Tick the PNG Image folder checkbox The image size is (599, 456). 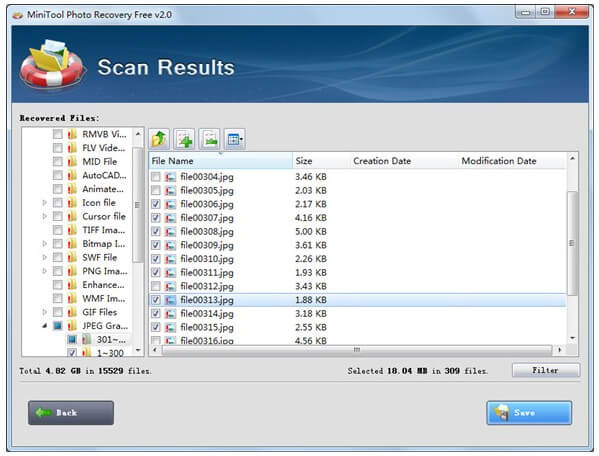coord(58,271)
